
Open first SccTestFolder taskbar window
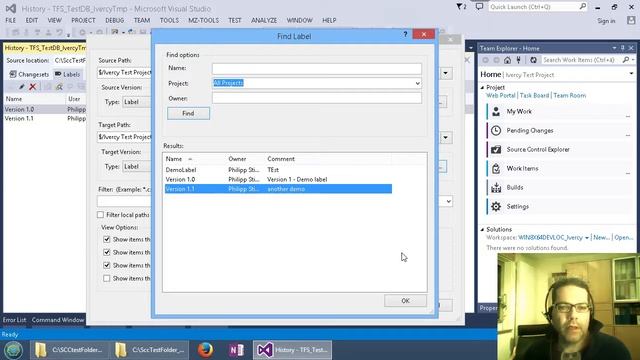[69, 350]
